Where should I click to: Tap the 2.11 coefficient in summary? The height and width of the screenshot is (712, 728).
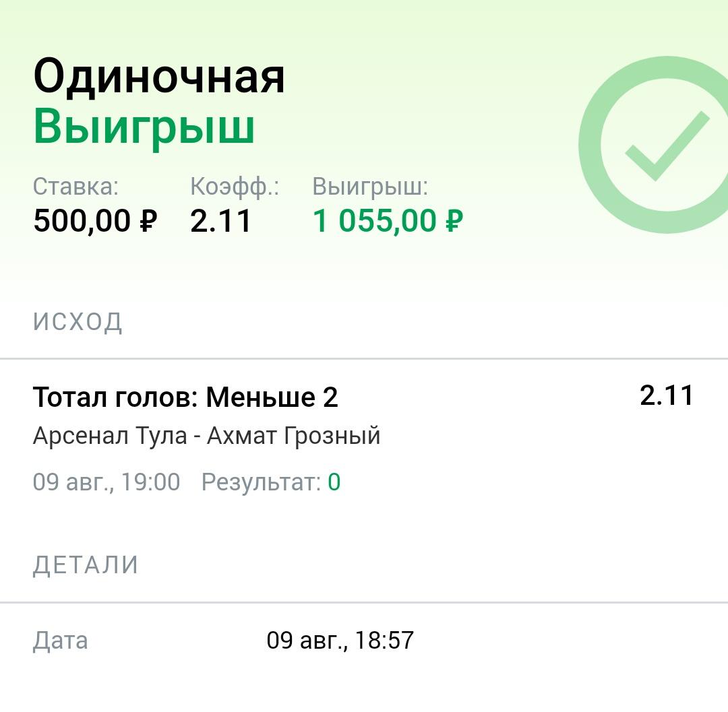coord(221,220)
